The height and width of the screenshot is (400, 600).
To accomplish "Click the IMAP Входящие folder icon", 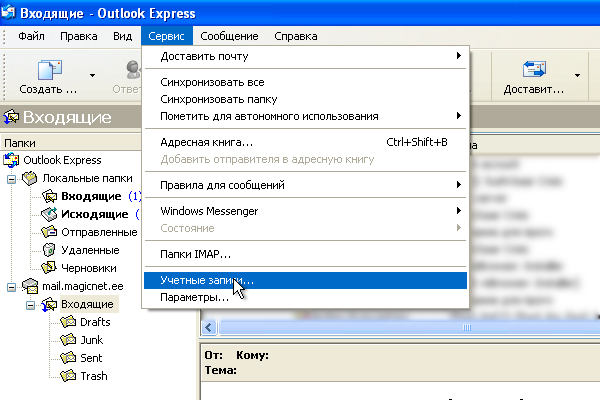I will [49, 304].
